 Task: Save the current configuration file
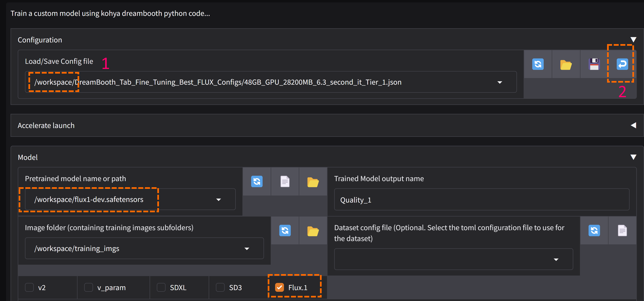click(594, 64)
